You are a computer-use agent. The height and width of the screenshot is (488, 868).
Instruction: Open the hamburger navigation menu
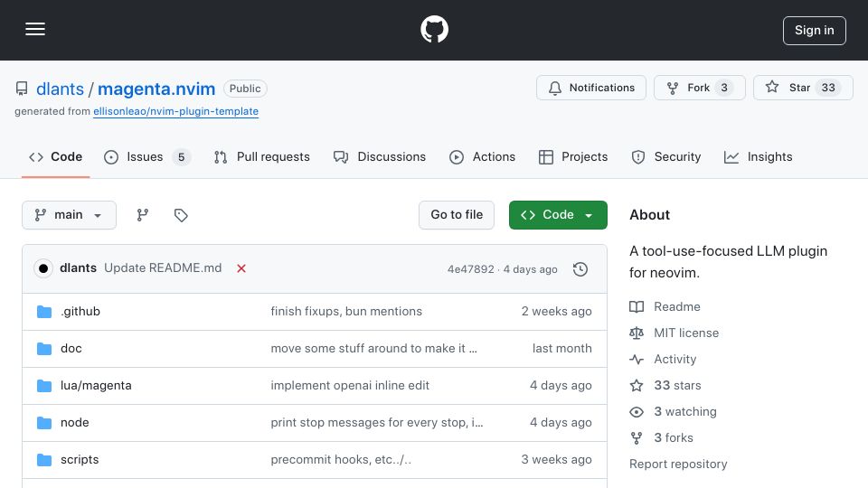click(35, 29)
